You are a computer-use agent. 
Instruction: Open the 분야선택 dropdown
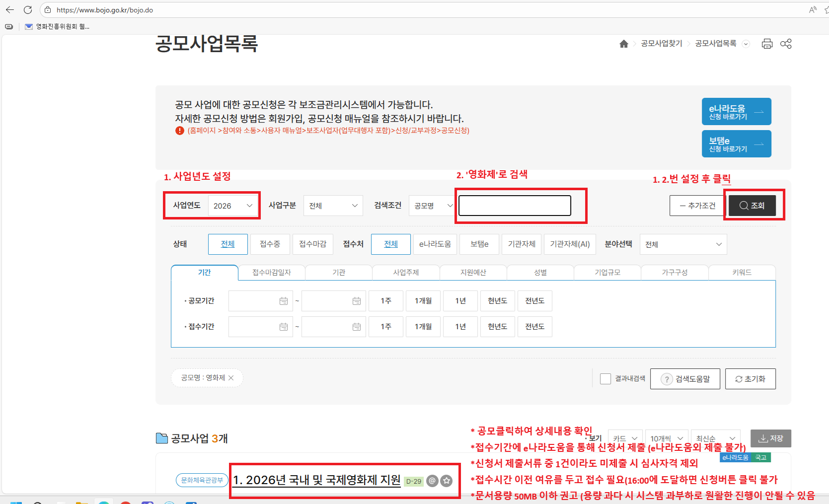point(683,244)
